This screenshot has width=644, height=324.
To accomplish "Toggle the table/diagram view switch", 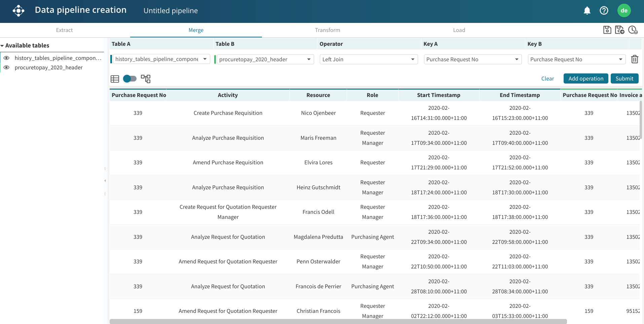I will coord(130,79).
